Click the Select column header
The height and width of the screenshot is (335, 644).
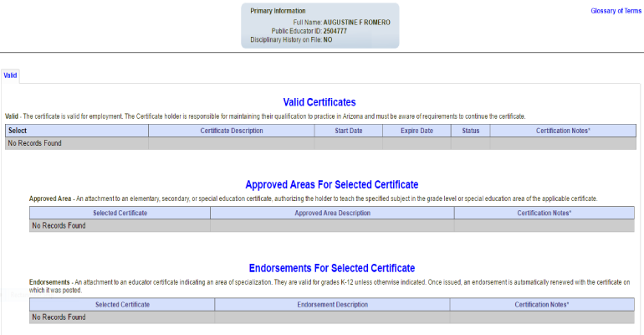coord(17,131)
